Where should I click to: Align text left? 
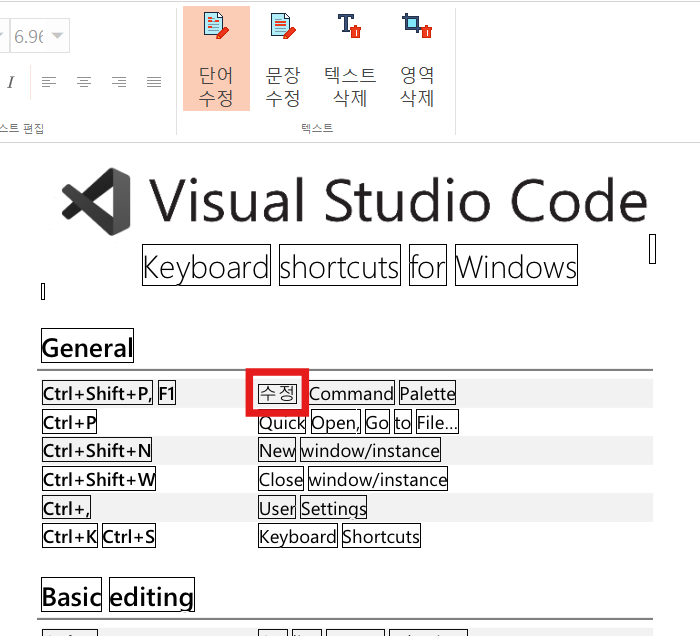[x=49, y=82]
